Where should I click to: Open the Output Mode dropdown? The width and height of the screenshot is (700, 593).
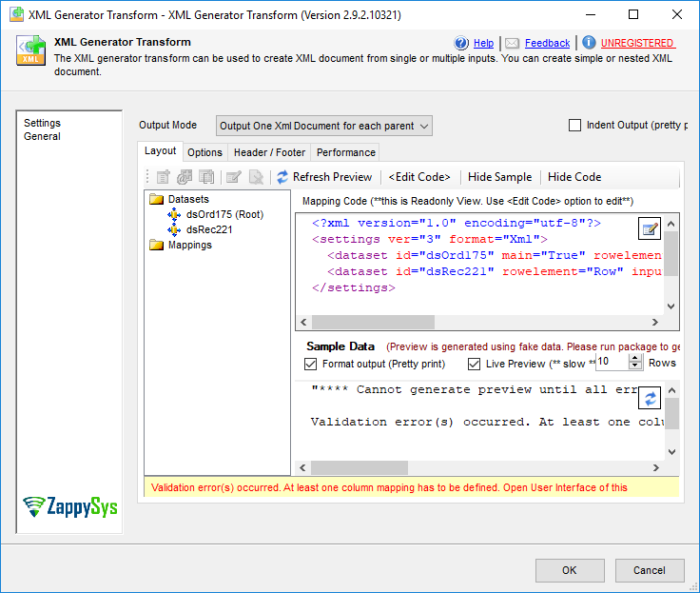(x=324, y=126)
